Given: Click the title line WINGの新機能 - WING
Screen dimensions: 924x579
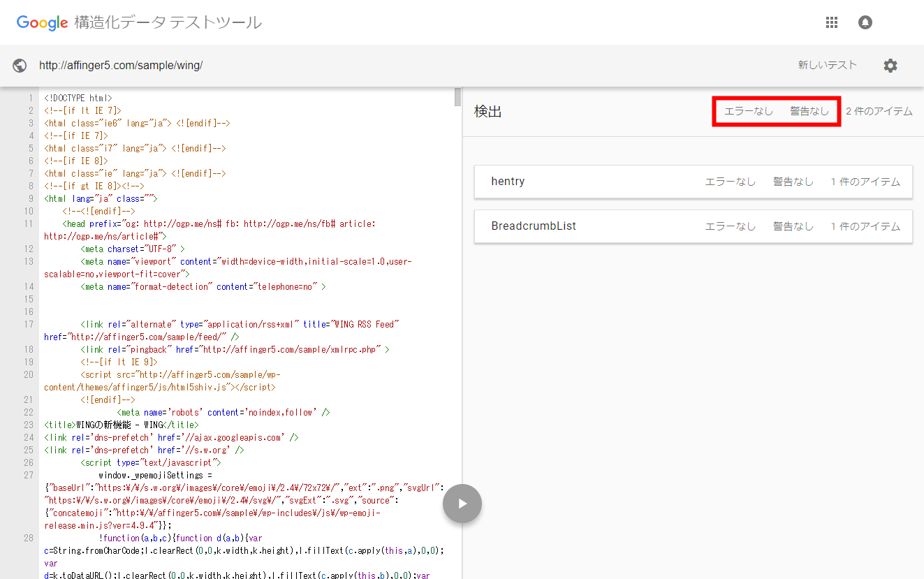Looking at the screenshot, I should [x=121, y=425].
